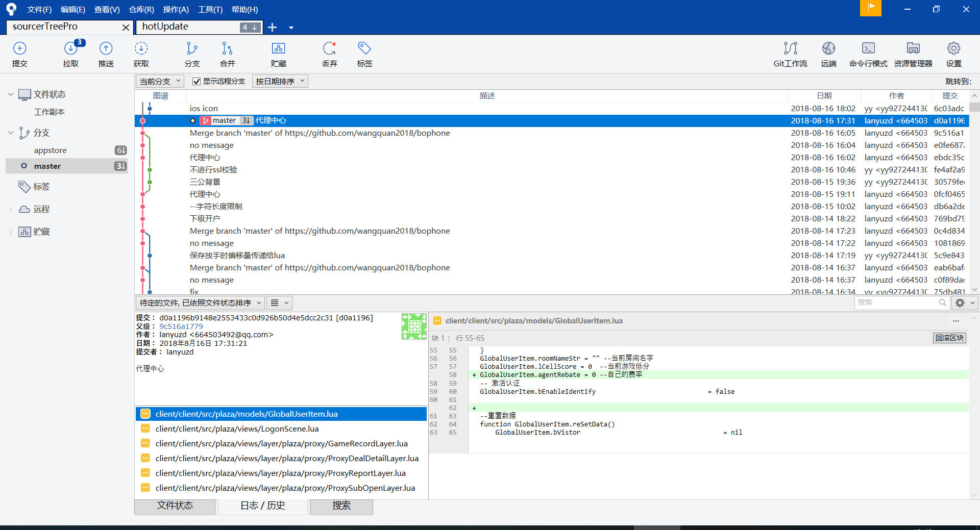Click the orange flag notification icon
The image size is (980, 530).
(x=871, y=8)
